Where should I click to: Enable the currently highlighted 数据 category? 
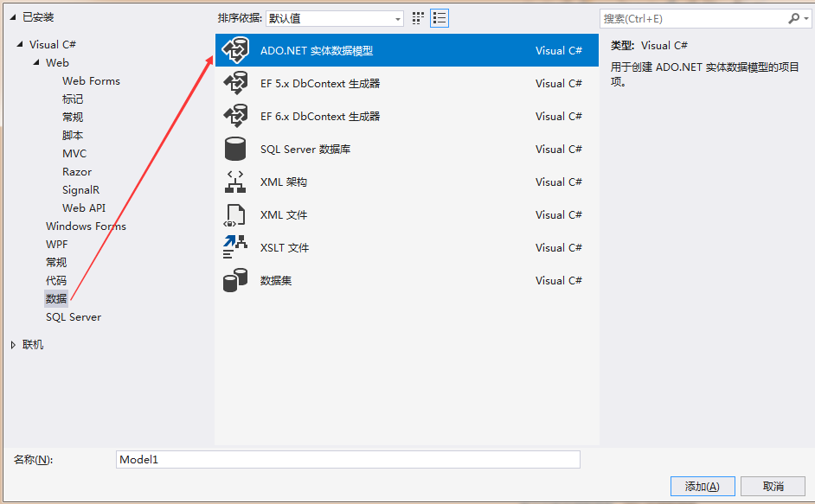pos(55,297)
